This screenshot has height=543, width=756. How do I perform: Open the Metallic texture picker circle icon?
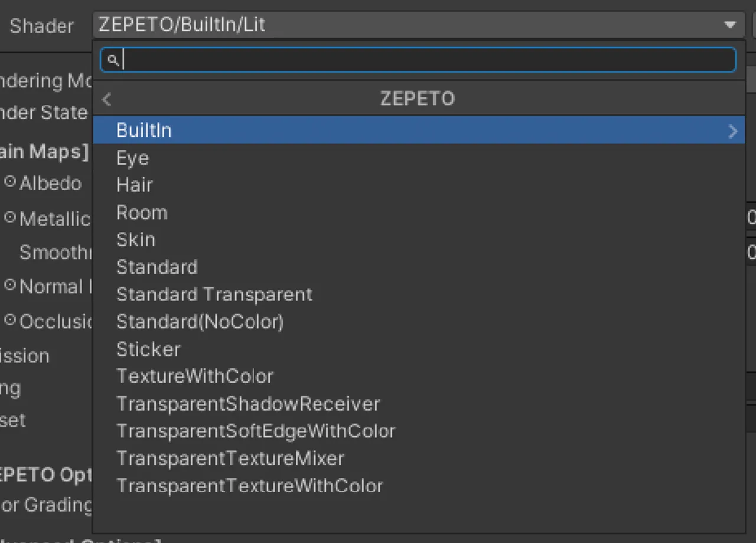(9, 218)
